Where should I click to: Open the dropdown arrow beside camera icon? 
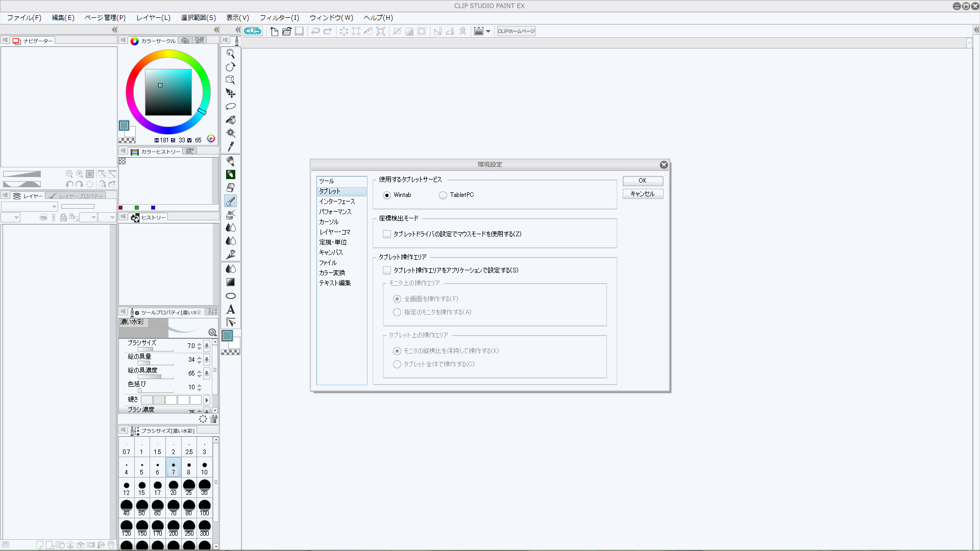coord(488,32)
